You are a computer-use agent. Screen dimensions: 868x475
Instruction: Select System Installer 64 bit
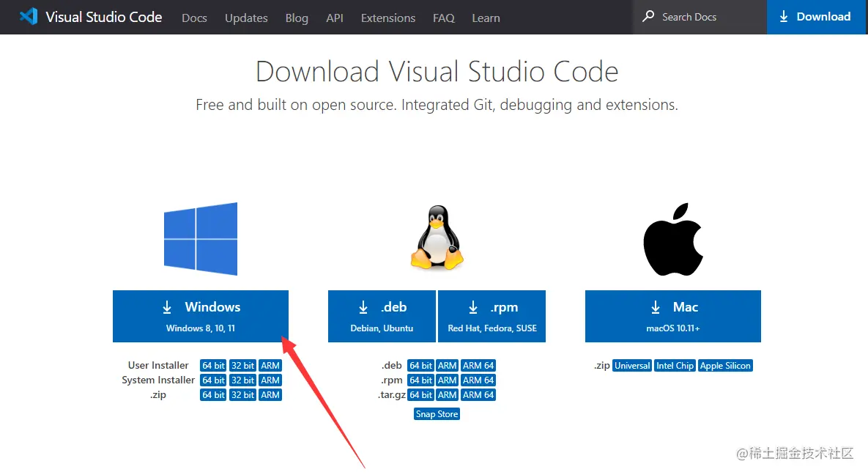coord(213,380)
